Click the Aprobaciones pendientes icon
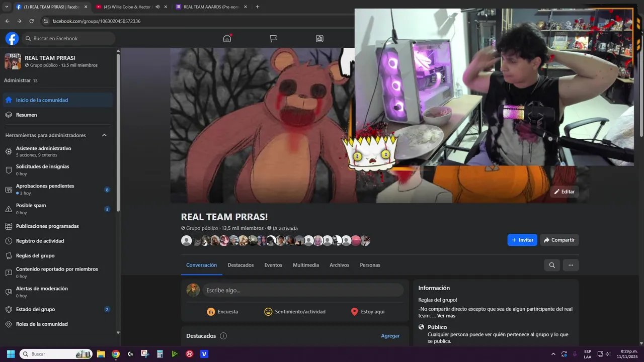644x362 pixels. pos(9,190)
